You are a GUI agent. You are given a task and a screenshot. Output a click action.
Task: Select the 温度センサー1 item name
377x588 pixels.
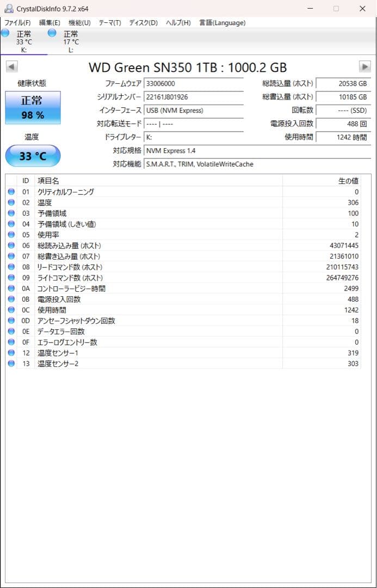coord(58,353)
